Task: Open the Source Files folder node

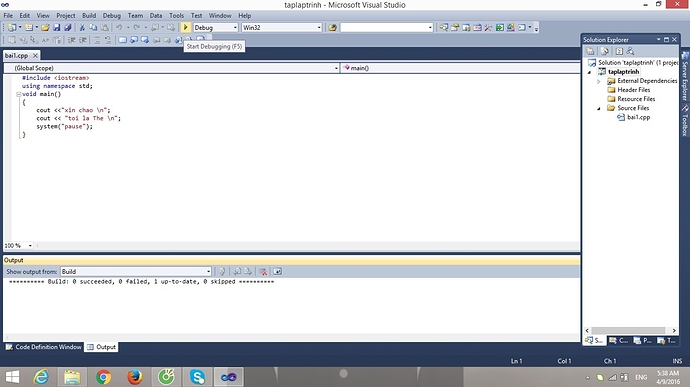Action: click(x=633, y=108)
